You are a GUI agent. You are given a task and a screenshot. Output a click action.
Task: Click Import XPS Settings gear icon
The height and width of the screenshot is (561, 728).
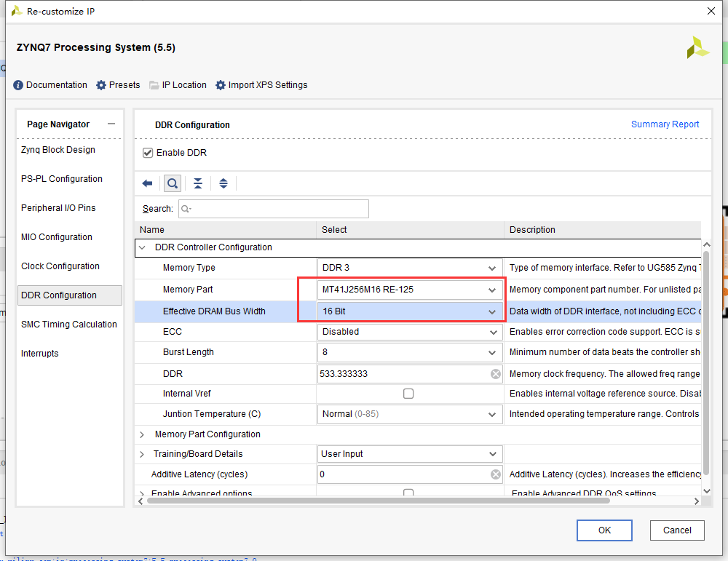pos(221,85)
